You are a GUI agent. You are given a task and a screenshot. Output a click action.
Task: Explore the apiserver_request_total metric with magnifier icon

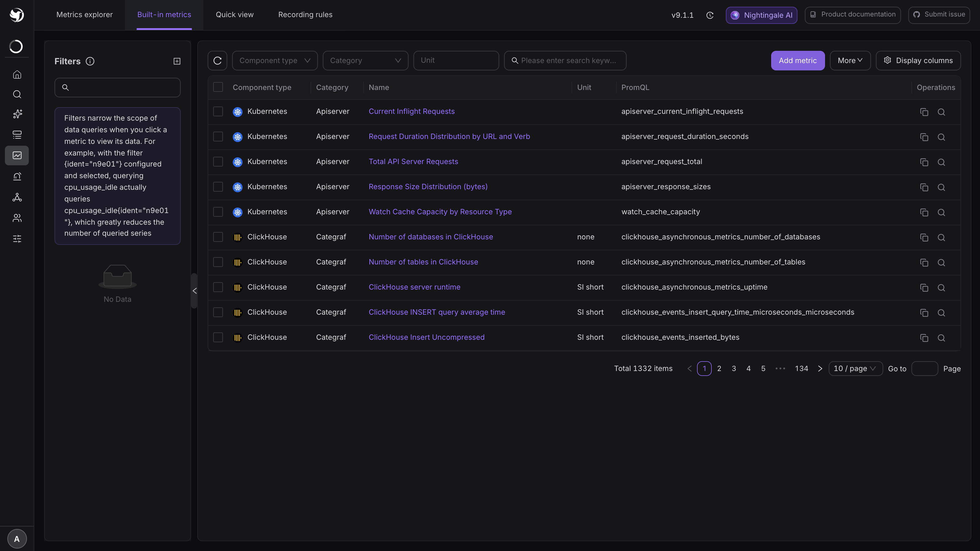(x=941, y=162)
